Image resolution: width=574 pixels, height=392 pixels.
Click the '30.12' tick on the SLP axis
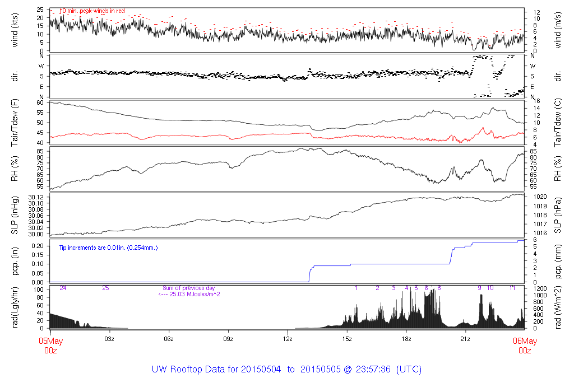[x=36, y=198]
